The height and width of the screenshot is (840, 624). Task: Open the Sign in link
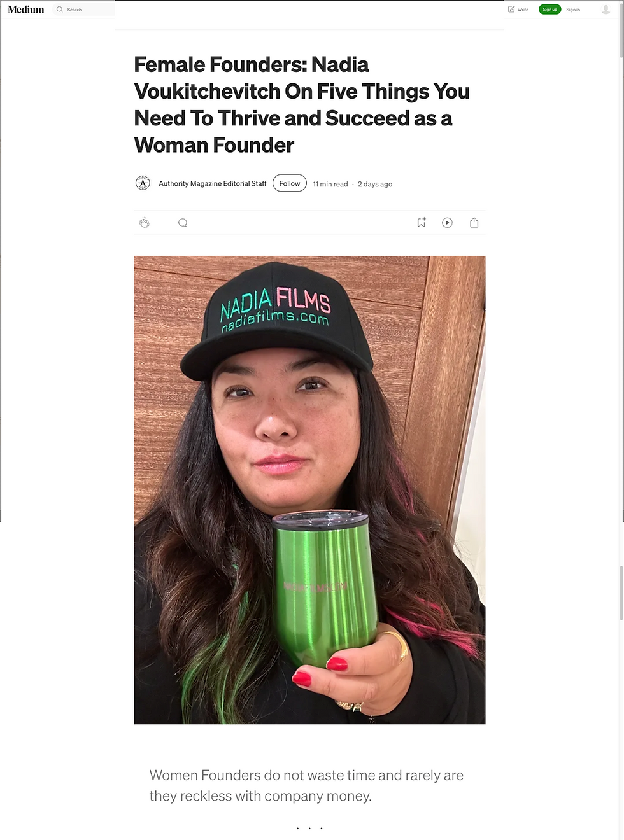(x=573, y=10)
